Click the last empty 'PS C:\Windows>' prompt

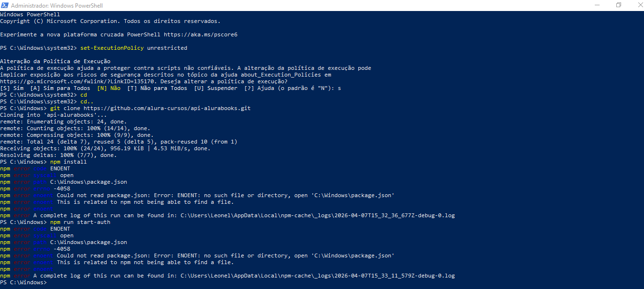point(24,282)
